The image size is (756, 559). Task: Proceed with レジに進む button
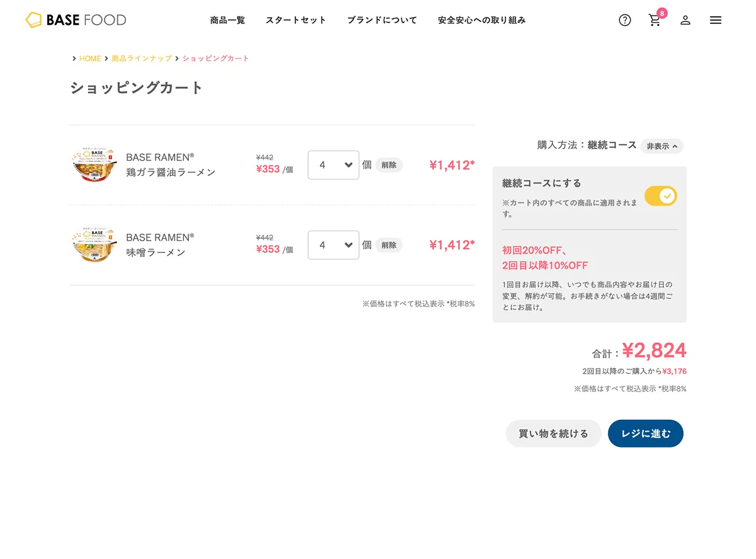coord(646,434)
